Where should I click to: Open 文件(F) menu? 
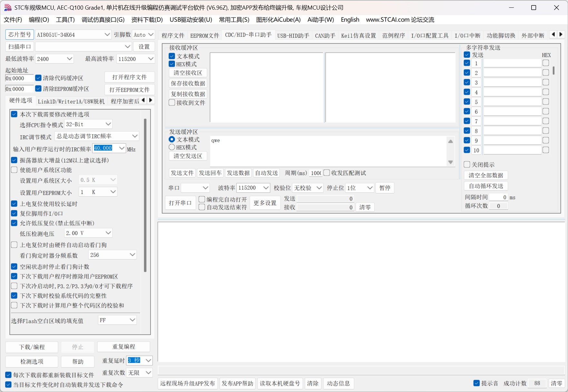pos(13,20)
